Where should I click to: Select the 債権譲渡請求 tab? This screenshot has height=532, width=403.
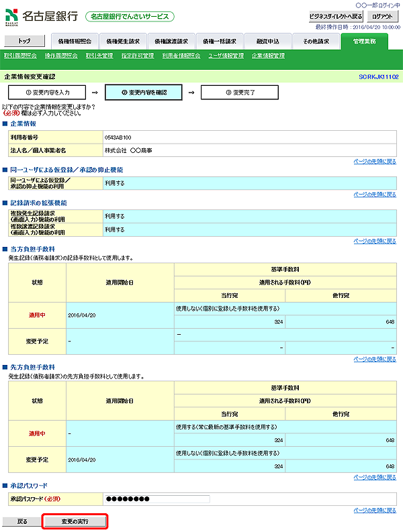(171, 42)
